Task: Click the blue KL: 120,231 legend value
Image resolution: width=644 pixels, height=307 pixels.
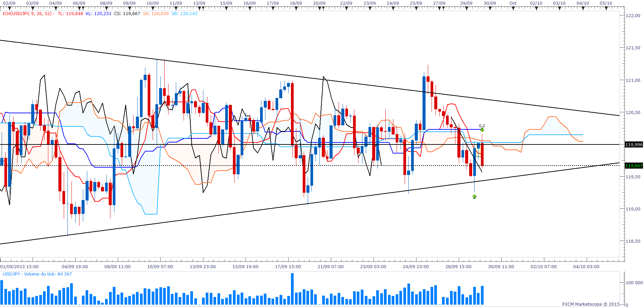Action: pos(98,14)
